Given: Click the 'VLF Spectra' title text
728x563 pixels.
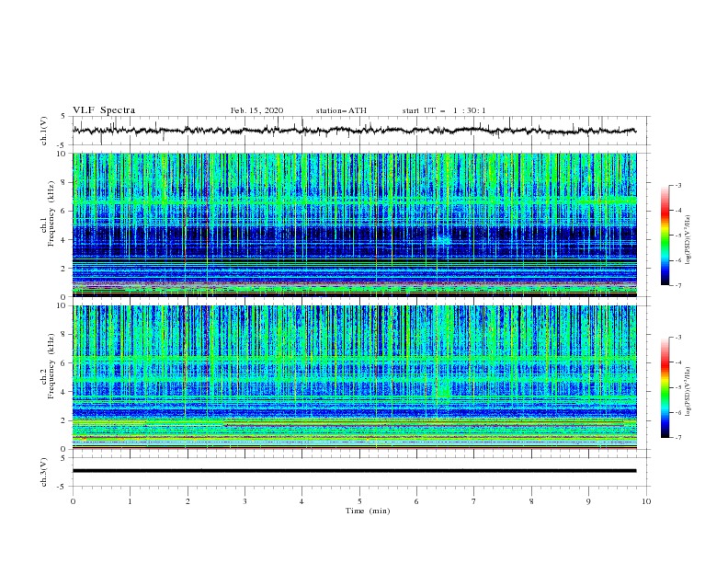Looking at the screenshot, I should [104, 110].
